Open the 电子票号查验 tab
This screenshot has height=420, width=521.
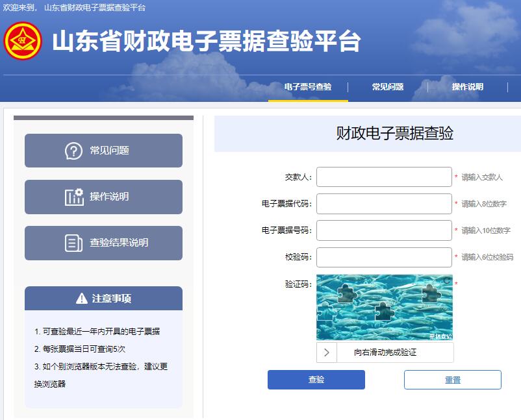308,87
